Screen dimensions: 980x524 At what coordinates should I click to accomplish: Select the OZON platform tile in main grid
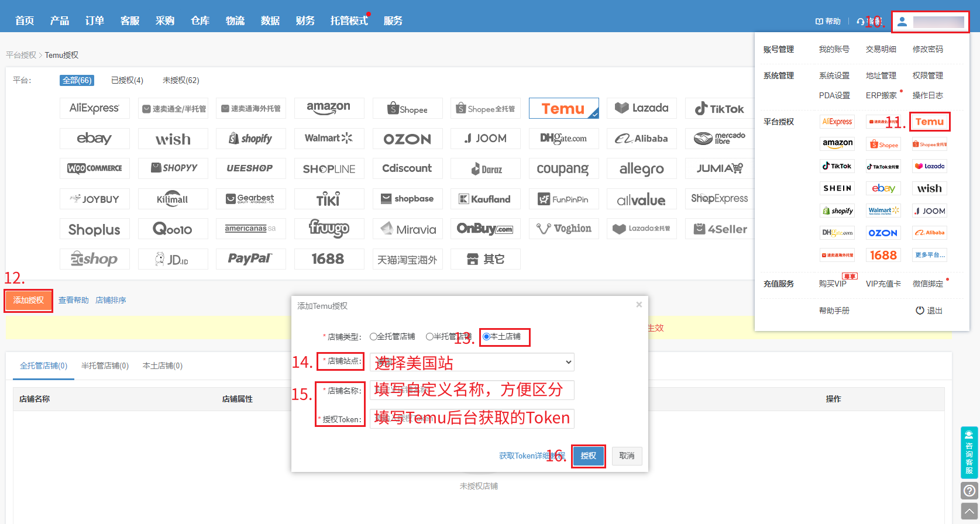coord(407,139)
